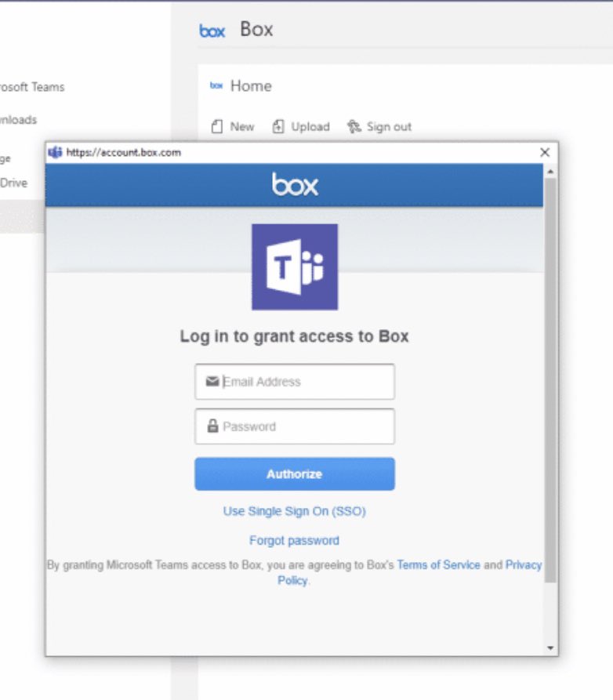Open Use Single Sign On (SSO) link
Viewport: 613px width, 700px height.
pos(295,511)
